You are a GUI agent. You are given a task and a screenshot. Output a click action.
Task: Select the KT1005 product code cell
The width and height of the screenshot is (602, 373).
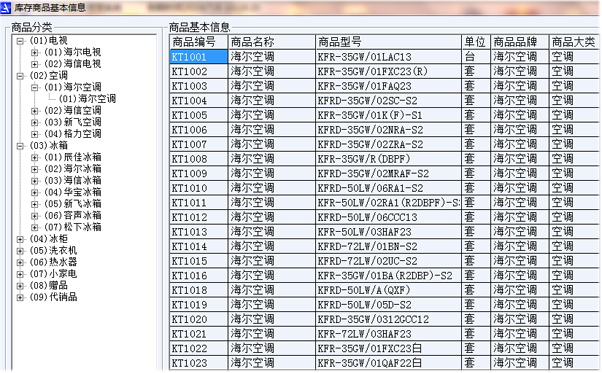[198, 115]
